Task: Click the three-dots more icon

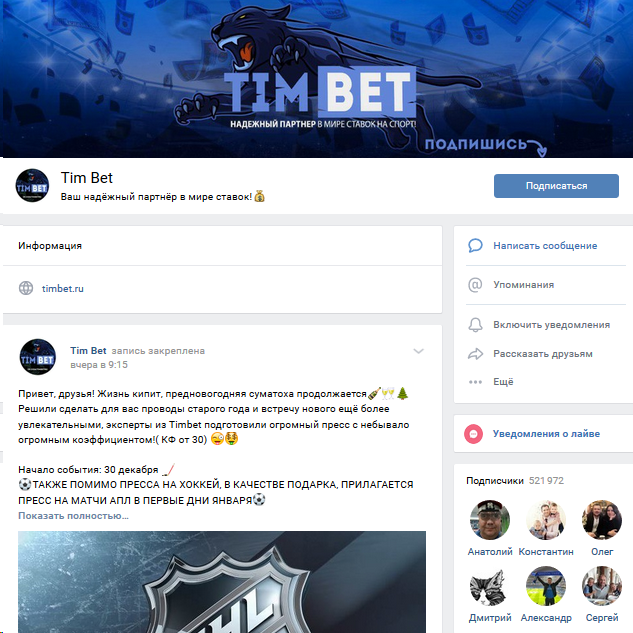Action: 475,382
